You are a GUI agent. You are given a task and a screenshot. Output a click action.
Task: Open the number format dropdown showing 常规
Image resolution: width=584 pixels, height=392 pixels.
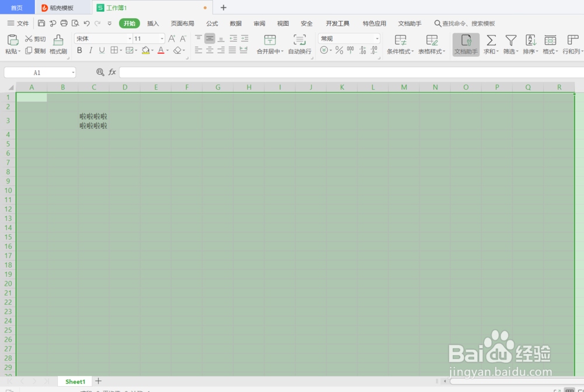[348, 38]
